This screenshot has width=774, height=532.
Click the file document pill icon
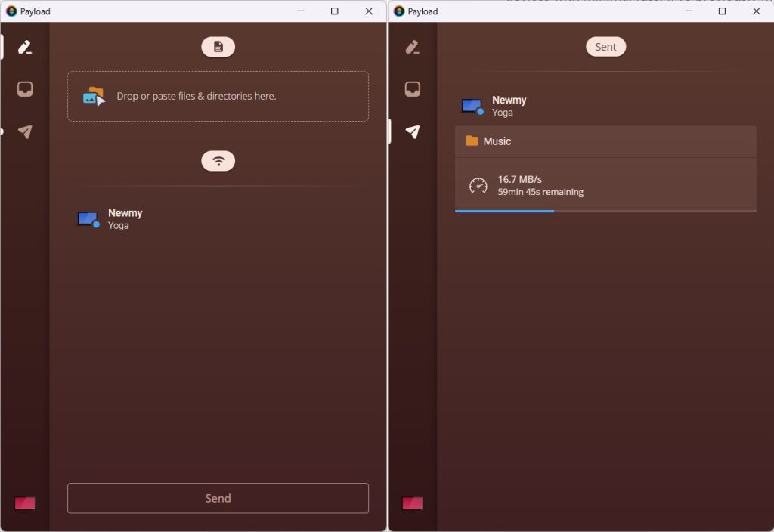218,47
